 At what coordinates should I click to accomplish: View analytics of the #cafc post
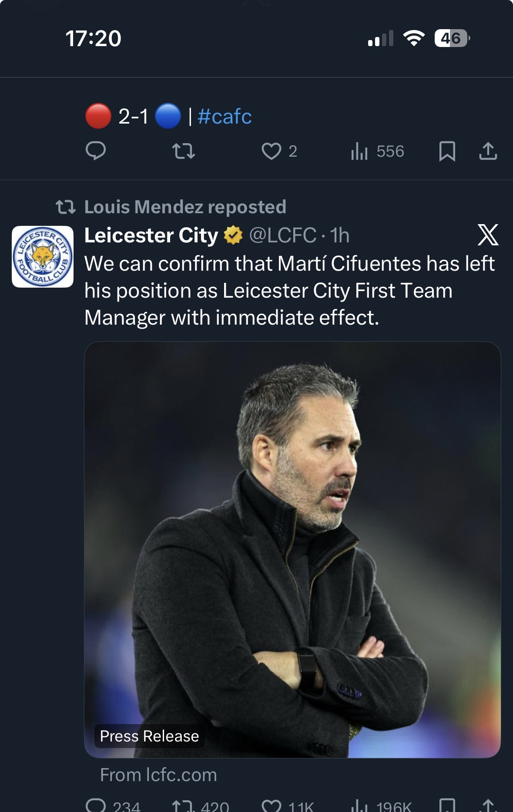359,151
